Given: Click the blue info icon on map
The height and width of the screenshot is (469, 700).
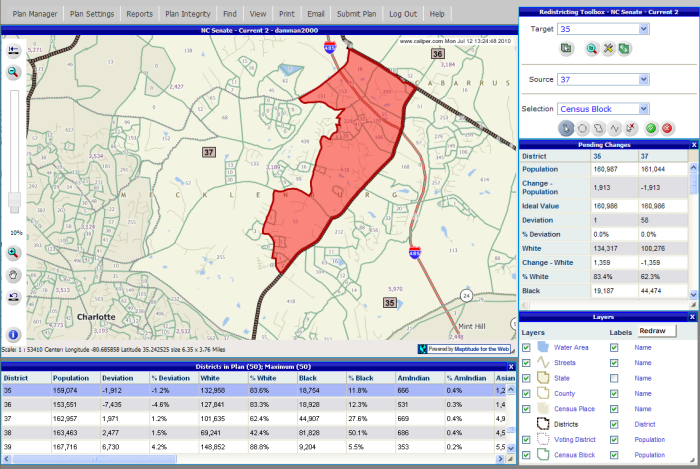Looking at the screenshot, I should pos(14,334).
